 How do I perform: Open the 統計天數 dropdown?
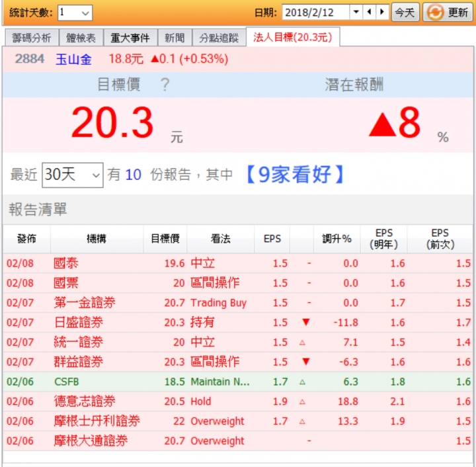click(75, 13)
